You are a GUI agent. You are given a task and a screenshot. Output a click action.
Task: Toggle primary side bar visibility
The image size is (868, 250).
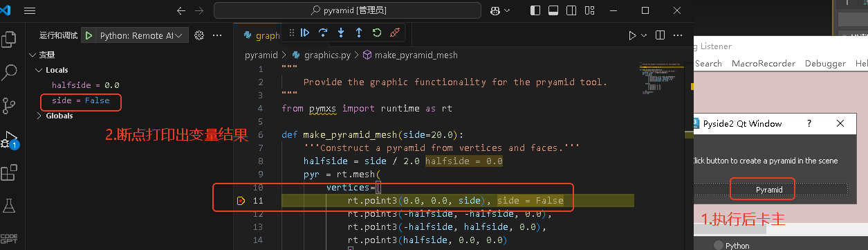tap(535, 10)
